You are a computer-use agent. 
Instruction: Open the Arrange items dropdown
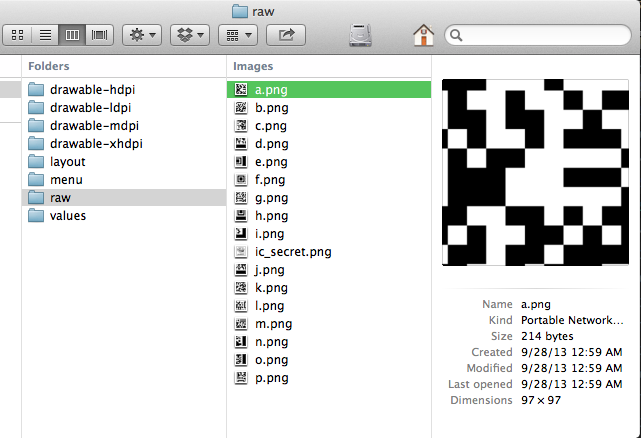(x=238, y=35)
